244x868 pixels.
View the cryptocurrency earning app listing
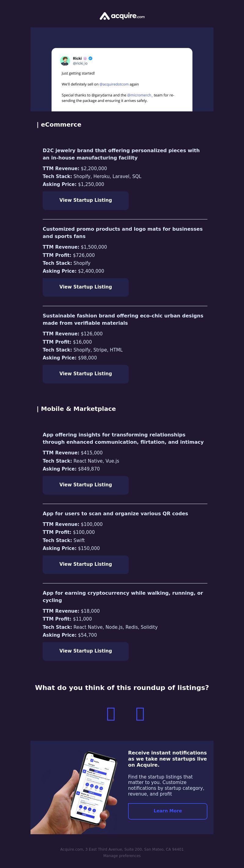[85, 651]
